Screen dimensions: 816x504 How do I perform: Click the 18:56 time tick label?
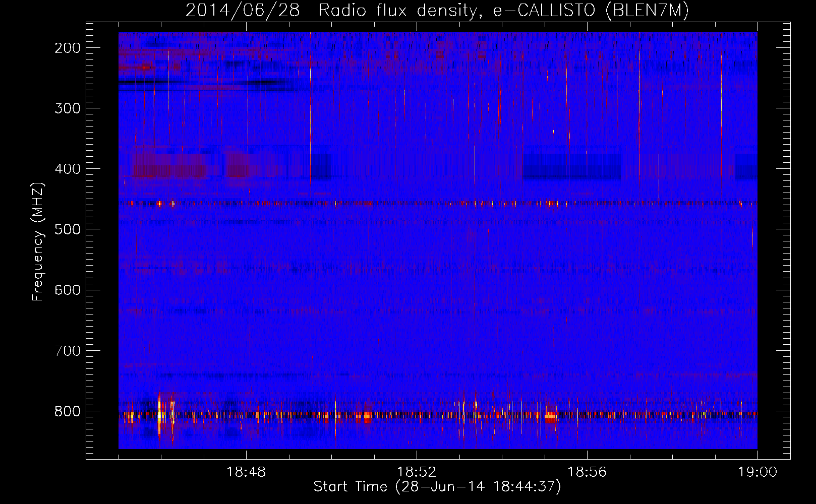(x=587, y=472)
